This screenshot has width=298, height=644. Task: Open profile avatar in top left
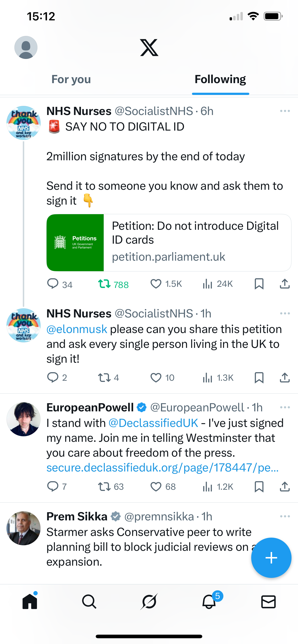[x=26, y=47]
